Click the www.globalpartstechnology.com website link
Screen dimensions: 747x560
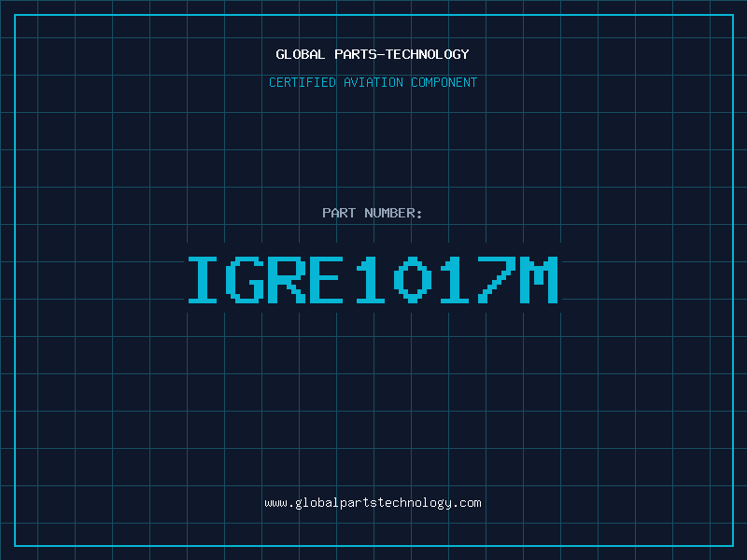373,503
